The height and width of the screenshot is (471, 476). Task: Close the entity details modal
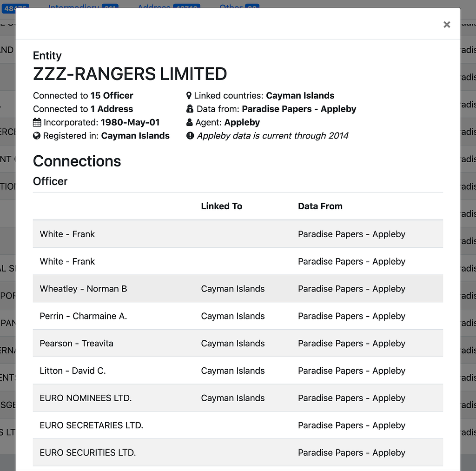click(x=447, y=25)
